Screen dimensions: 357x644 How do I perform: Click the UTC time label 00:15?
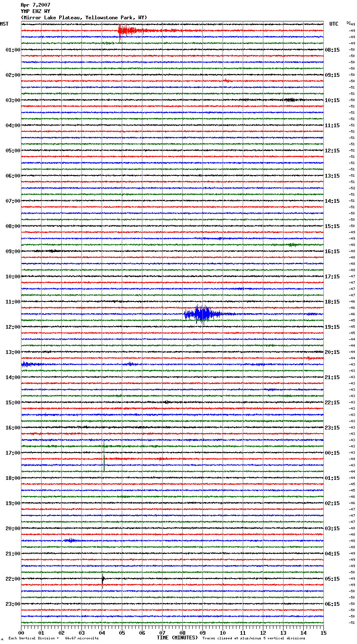[x=332, y=453]
